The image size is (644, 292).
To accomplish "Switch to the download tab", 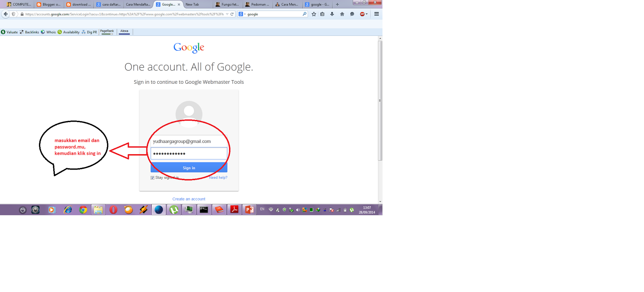I will (79, 4).
